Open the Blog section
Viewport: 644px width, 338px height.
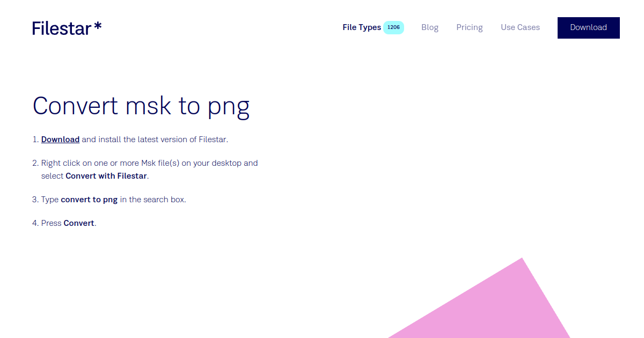point(430,27)
